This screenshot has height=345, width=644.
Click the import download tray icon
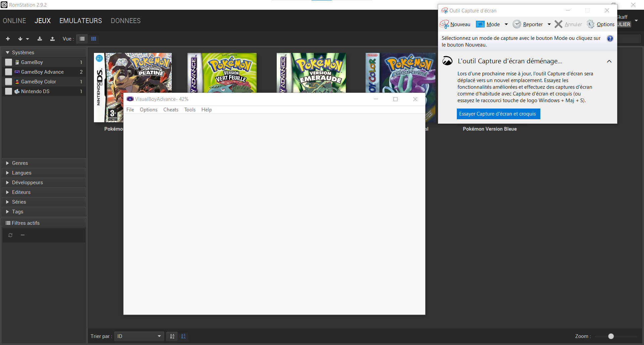click(x=40, y=39)
